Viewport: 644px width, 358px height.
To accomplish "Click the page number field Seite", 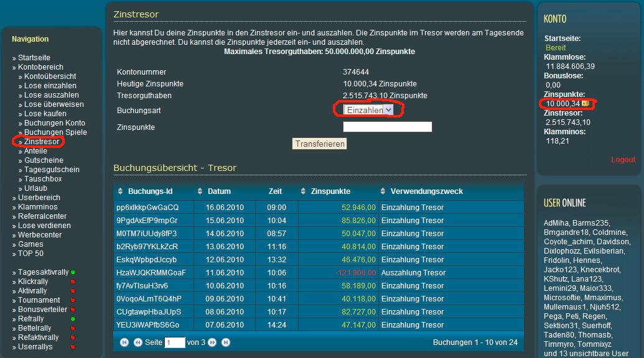I will [x=175, y=342].
